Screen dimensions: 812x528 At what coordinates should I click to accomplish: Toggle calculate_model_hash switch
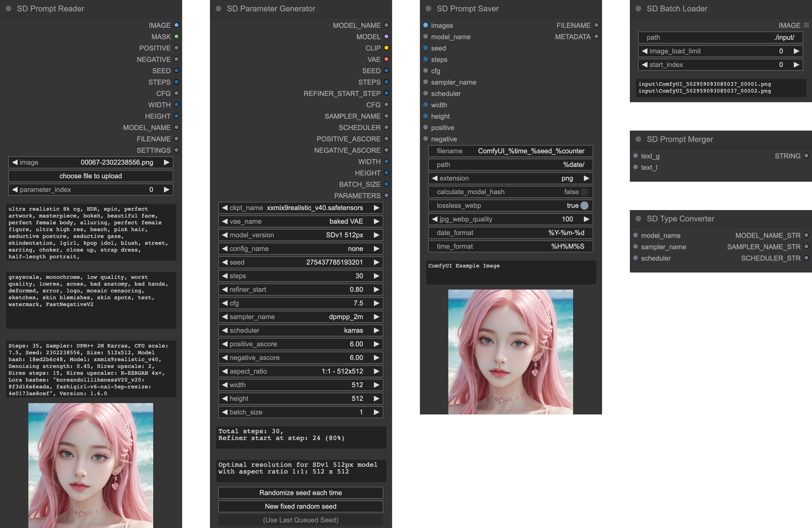click(x=584, y=192)
